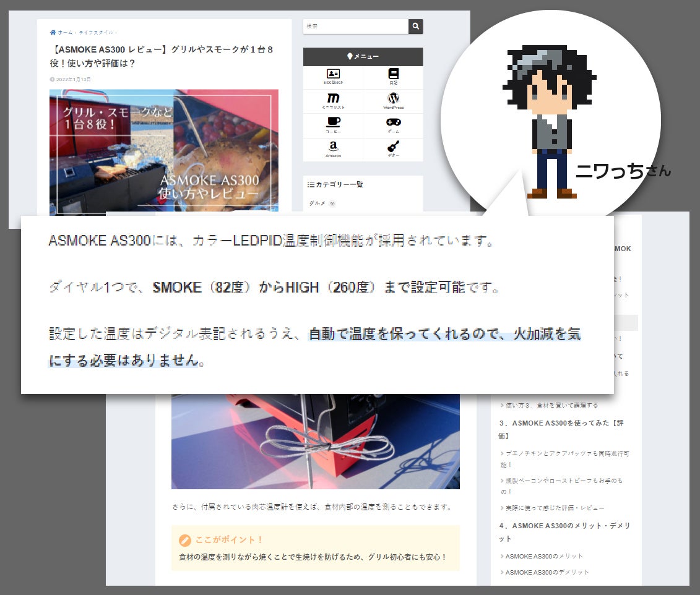The width and height of the screenshot is (700, 595).
Task: Focus the 検索 search input field
Action: click(x=355, y=27)
